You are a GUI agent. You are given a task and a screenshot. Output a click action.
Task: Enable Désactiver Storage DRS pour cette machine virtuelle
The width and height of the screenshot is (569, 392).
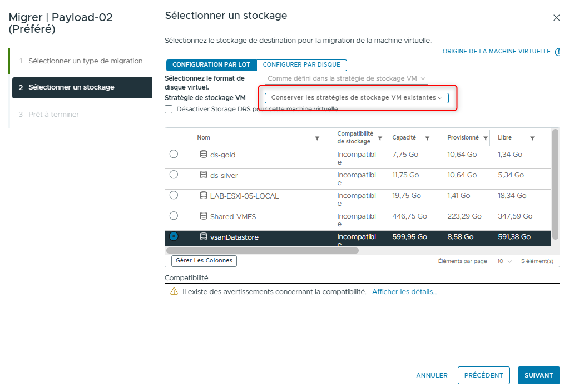(x=169, y=109)
